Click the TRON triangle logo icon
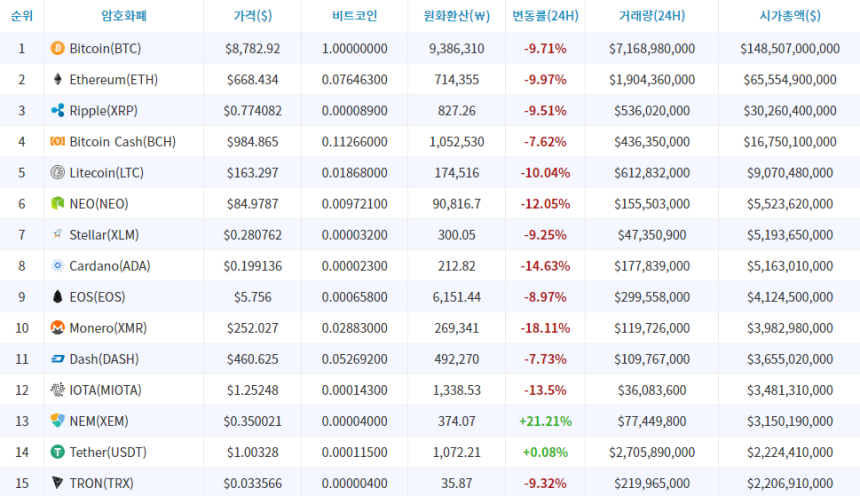This screenshot has height=496, width=860. tap(58, 483)
